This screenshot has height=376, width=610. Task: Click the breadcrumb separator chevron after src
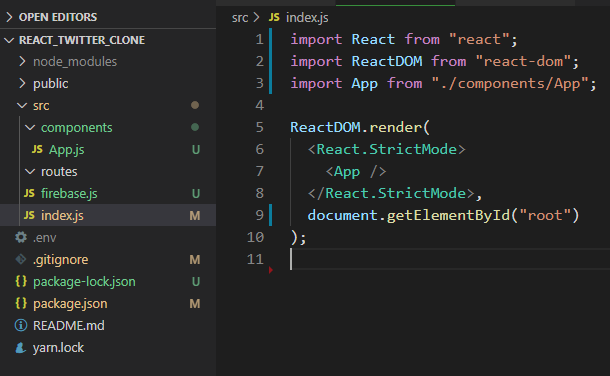click(256, 17)
